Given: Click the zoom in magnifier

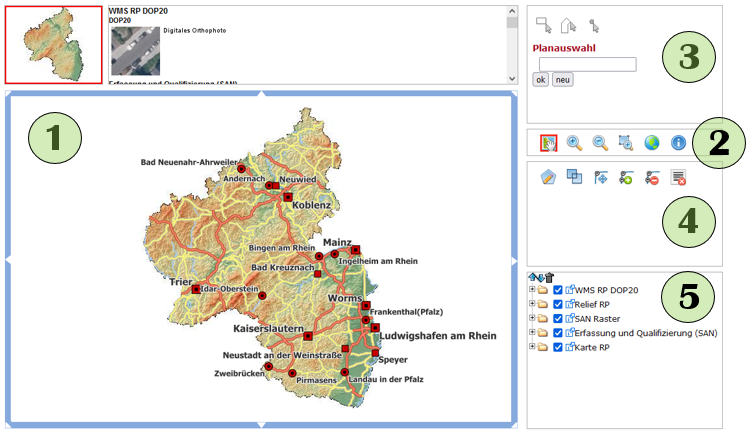Looking at the screenshot, I should click(574, 143).
